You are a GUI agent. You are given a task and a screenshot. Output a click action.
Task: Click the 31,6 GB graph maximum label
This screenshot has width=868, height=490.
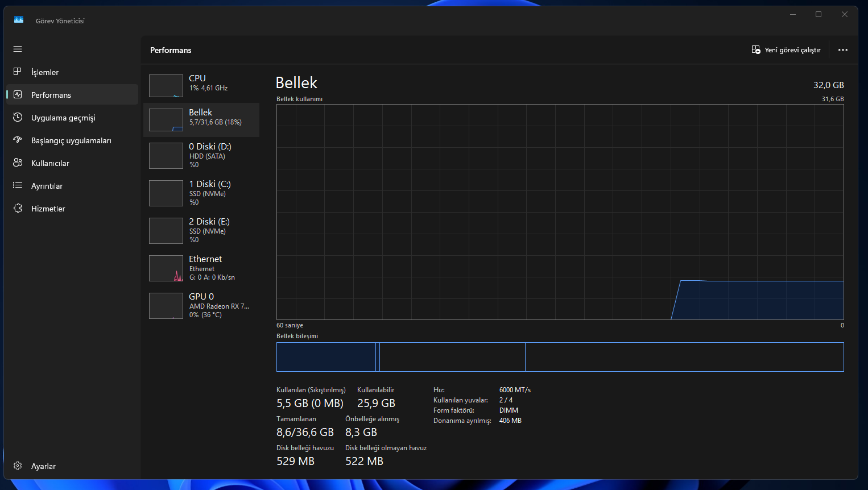(833, 99)
